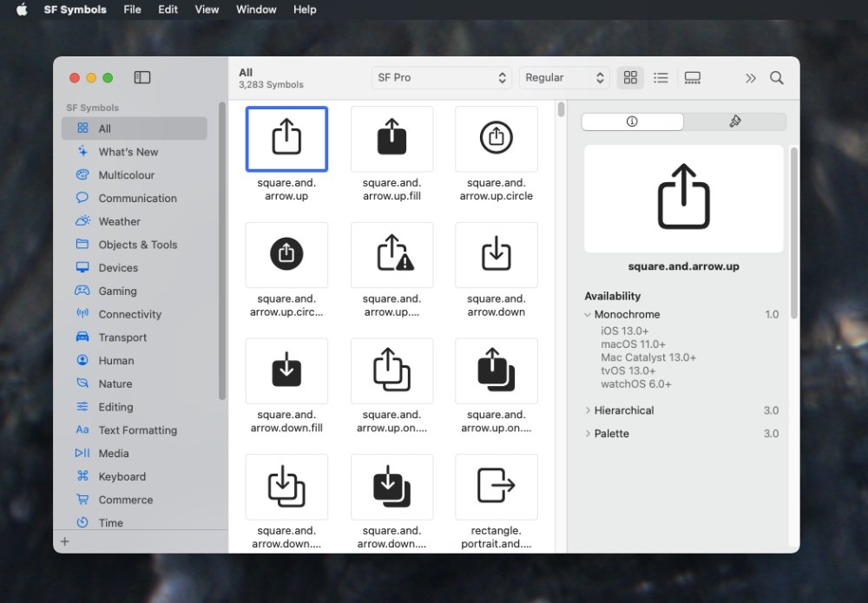
Task: Open the Time category
Action: (135, 523)
